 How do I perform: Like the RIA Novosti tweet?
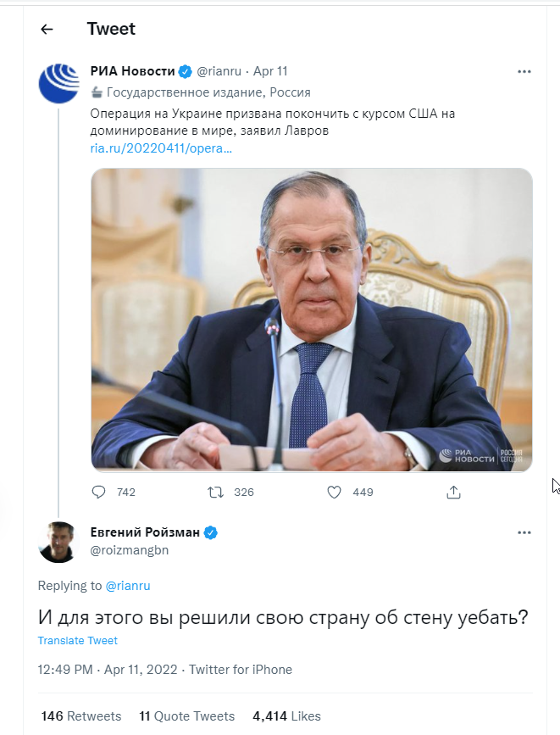(334, 492)
